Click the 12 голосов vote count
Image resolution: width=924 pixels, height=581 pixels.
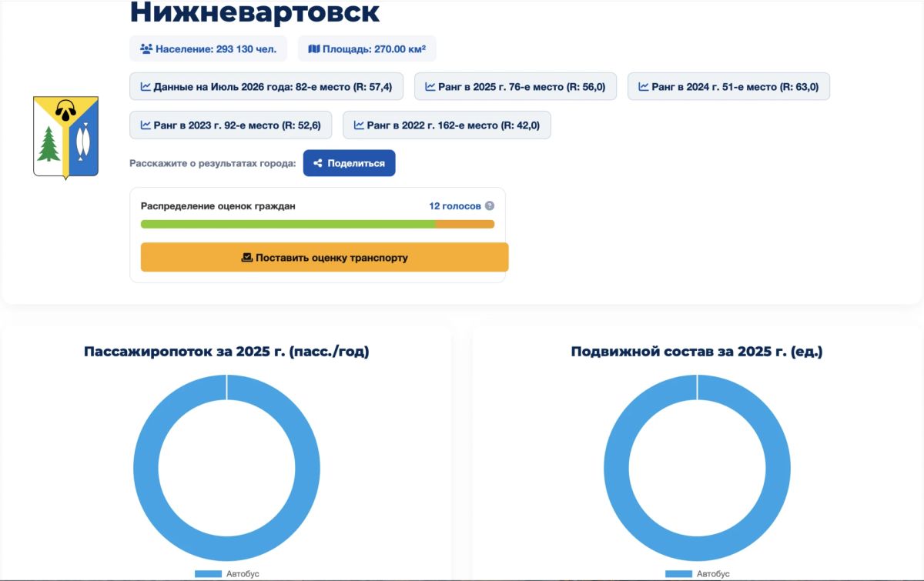click(455, 206)
